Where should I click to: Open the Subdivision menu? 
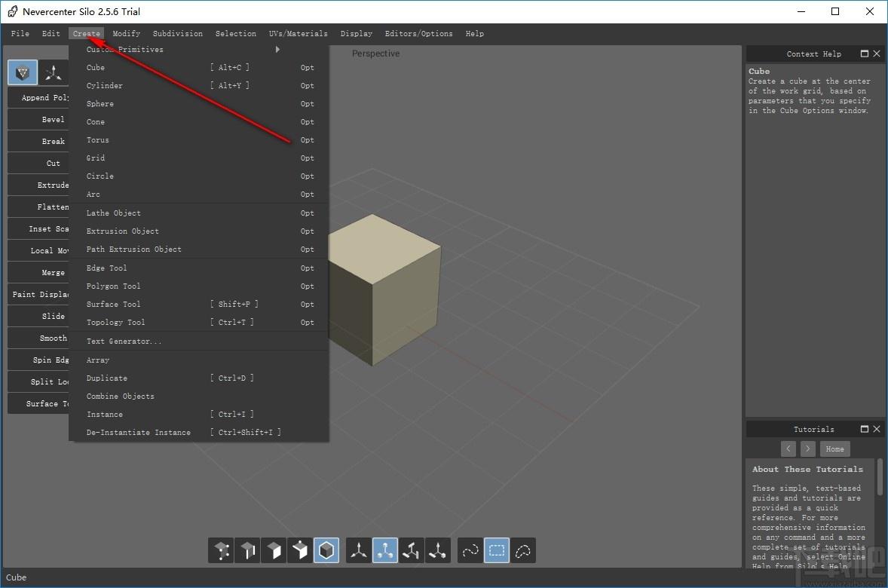point(178,33)
